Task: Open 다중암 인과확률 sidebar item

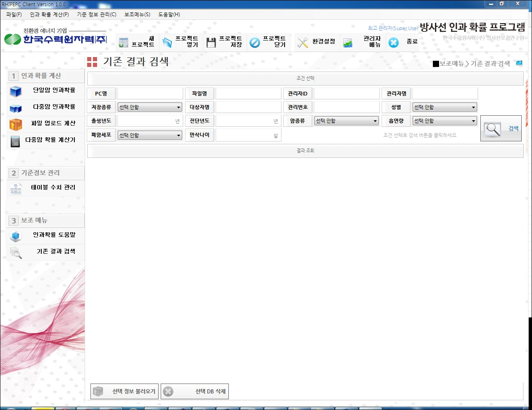Action: pos(46,107)
